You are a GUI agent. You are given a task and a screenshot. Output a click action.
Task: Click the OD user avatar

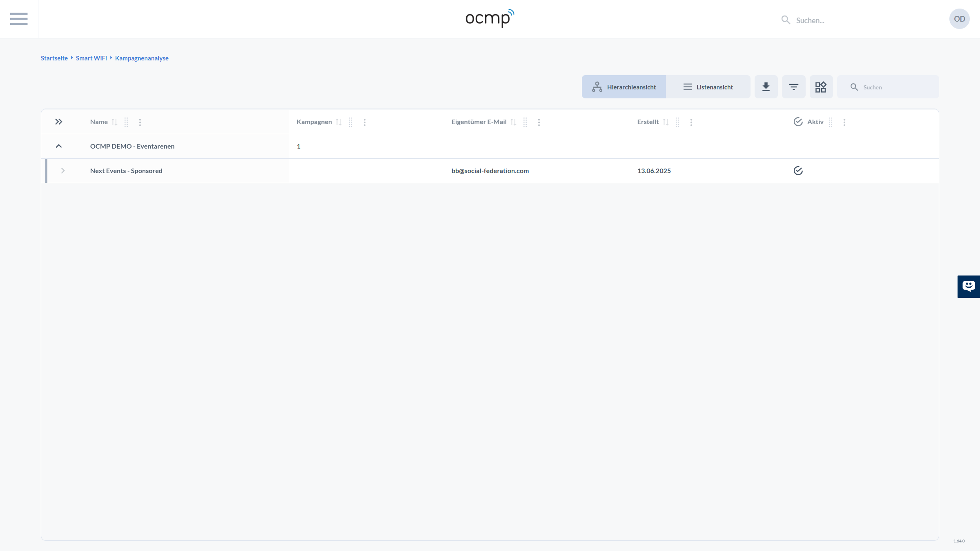[959, 19]
